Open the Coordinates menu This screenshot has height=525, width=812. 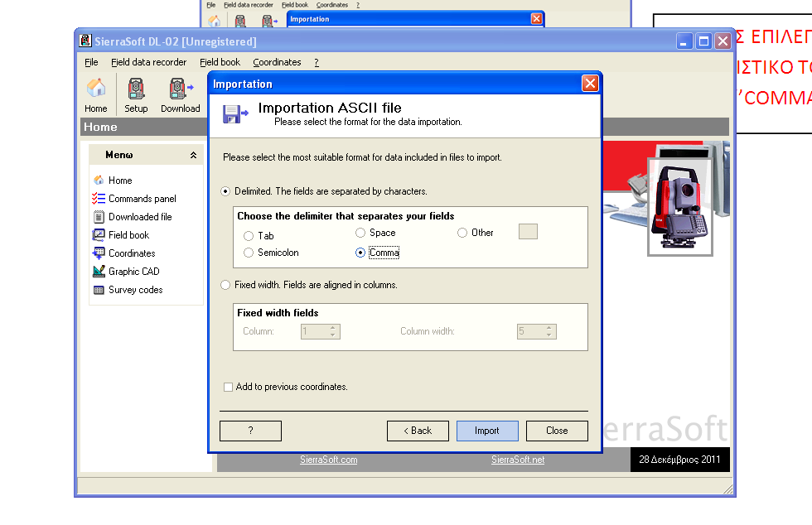(x=277, y=62)
